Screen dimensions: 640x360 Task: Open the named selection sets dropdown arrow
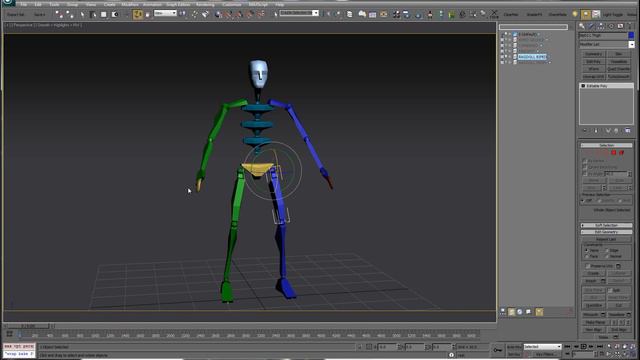(x=316, y=13)
